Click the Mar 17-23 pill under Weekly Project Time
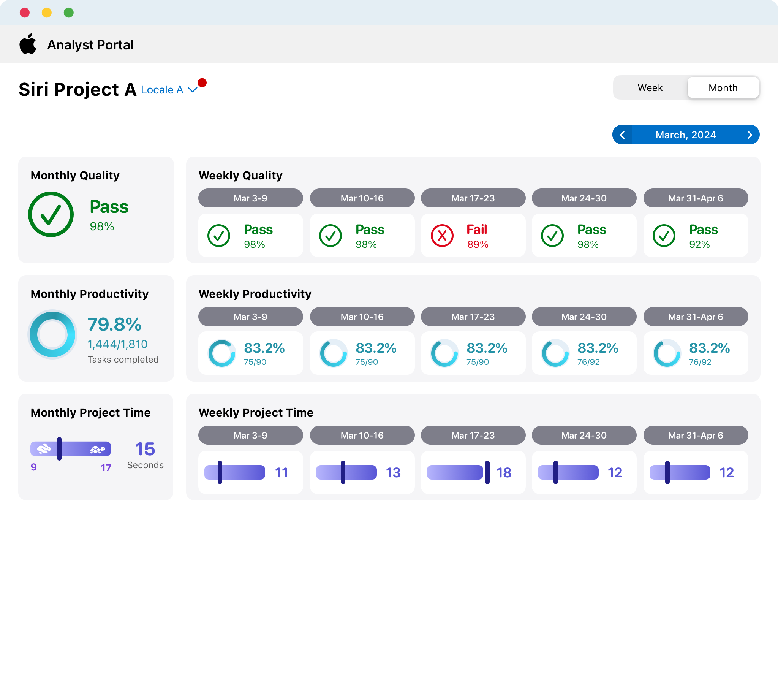The height and width of the screenshot is (700, 778). point(473,435)
